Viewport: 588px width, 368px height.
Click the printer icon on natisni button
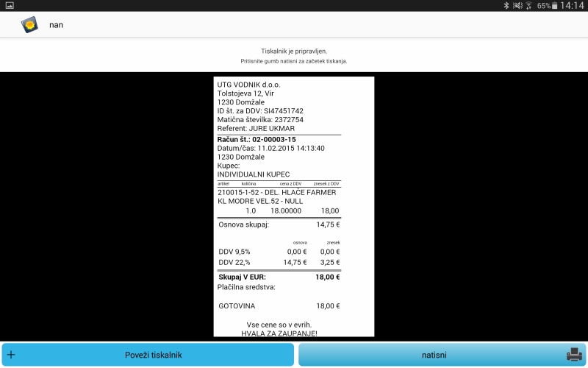pyautogui.click(x=574, y=355)
